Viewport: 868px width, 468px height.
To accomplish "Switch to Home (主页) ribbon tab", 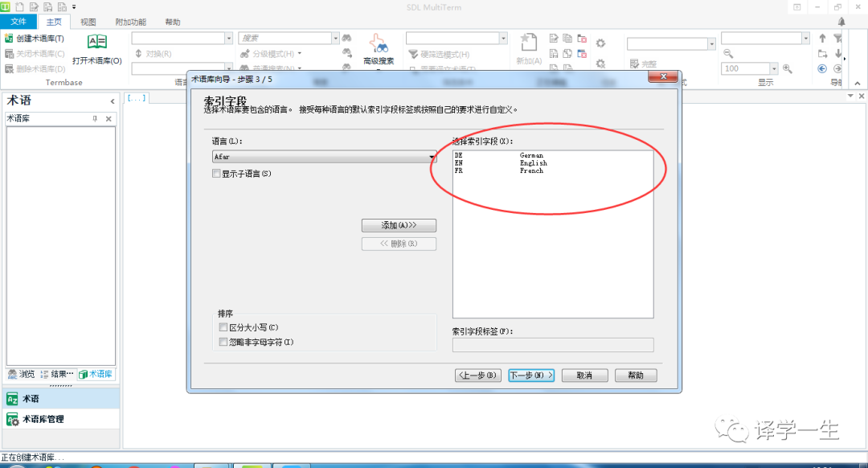I will pos(54,23).
